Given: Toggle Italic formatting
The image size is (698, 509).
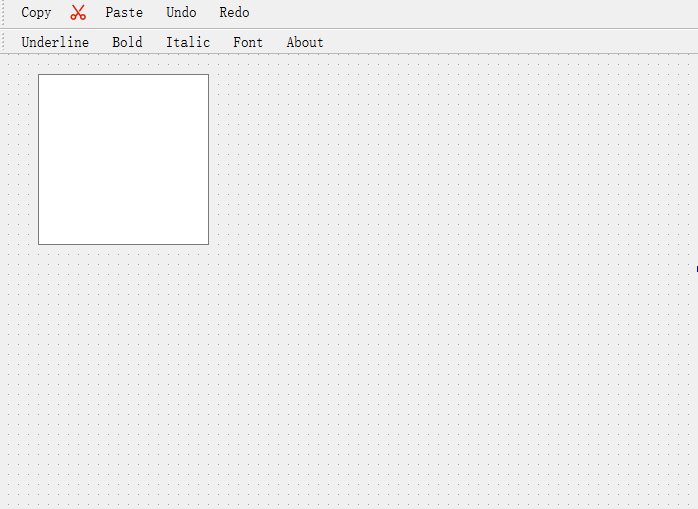Looking at the screenshot, I should 188,42.
